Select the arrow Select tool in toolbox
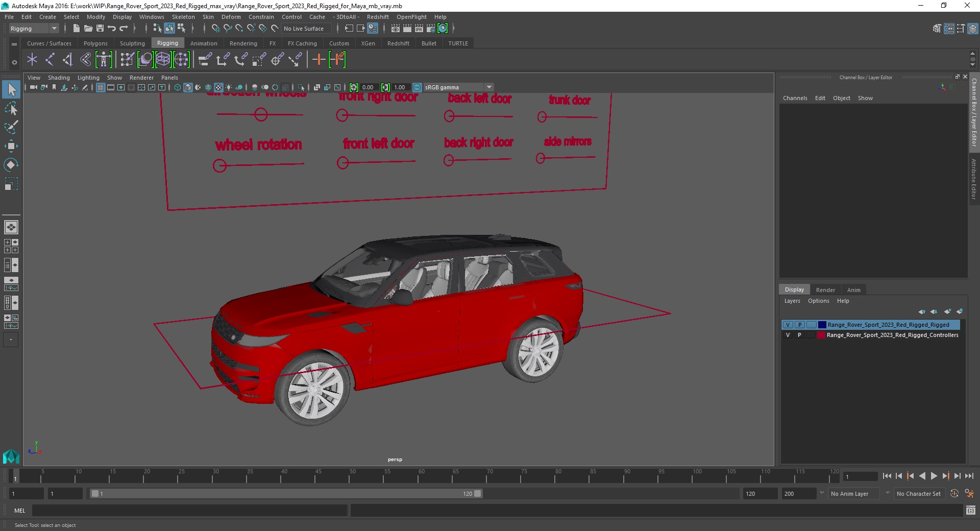Screen dimensions: 980x531 point(11,90)
